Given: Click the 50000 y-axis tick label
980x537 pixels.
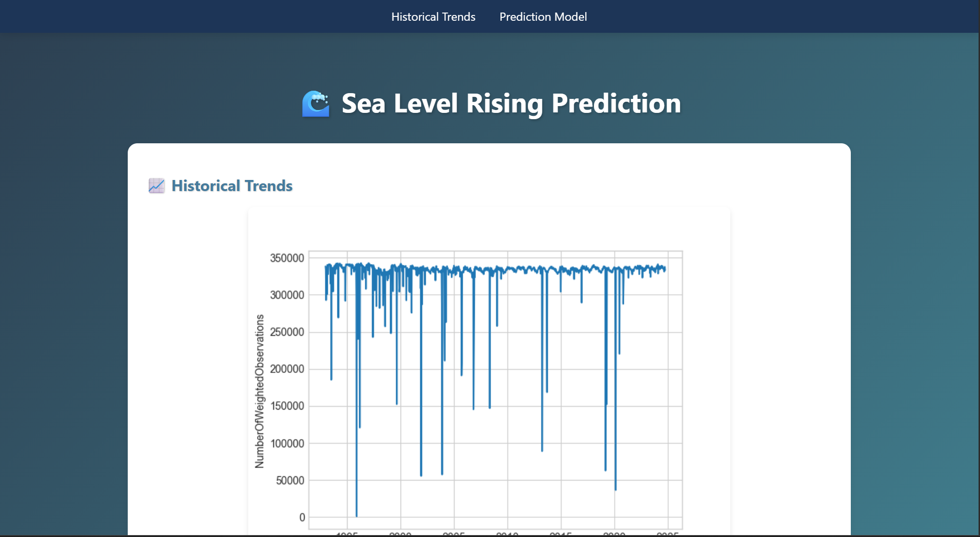Looking at the screenshot, I should pyautogui.click(x=290, y=481).
